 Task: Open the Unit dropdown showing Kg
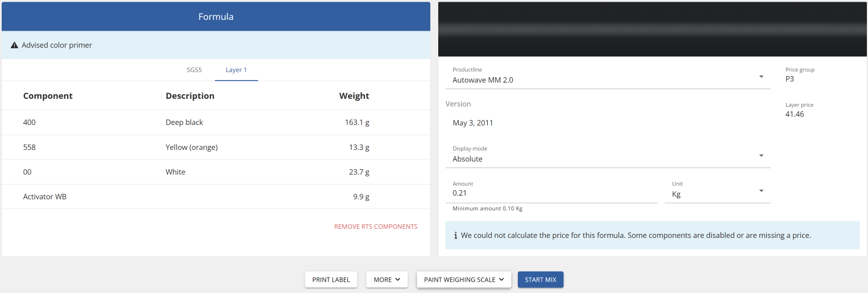tap(761, 191)
